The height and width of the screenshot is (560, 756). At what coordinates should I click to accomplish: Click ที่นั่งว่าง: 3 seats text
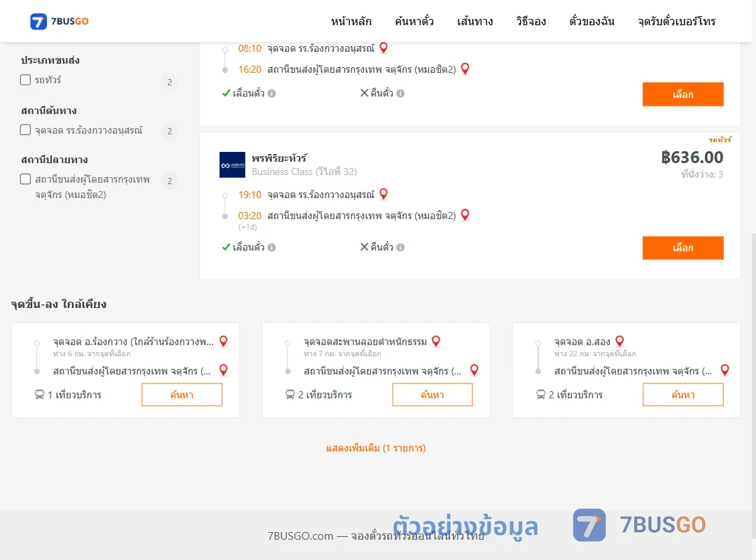702,174
